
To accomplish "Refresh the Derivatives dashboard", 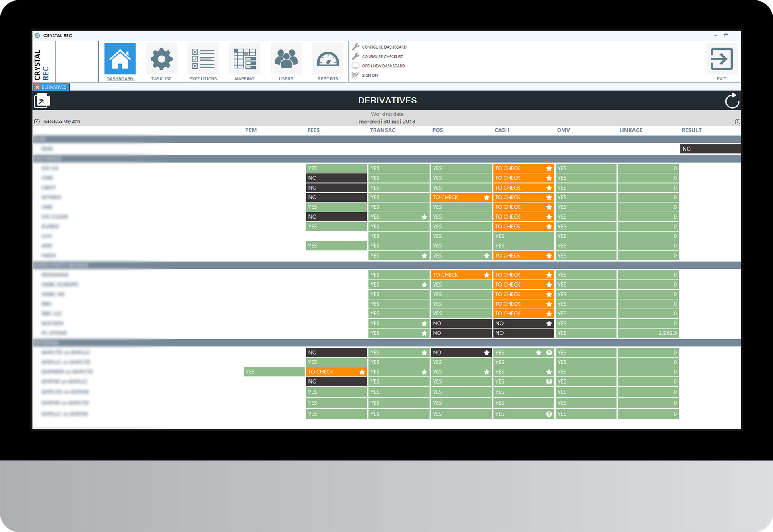I will coord(732,101).
